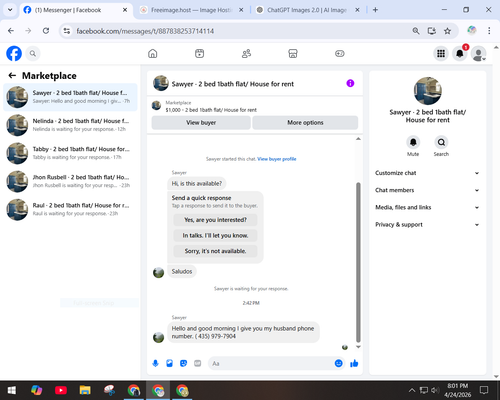Open the Friends icon in top navigation
This screenshot has height=400, width=500.
tap(246, 53)
